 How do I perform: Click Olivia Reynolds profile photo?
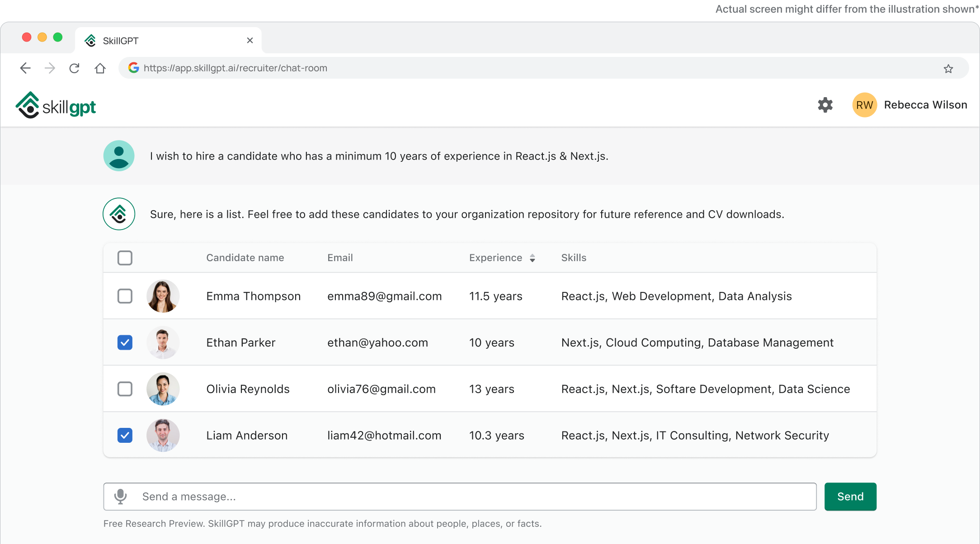pyautogui.click(x=163, y=389)
